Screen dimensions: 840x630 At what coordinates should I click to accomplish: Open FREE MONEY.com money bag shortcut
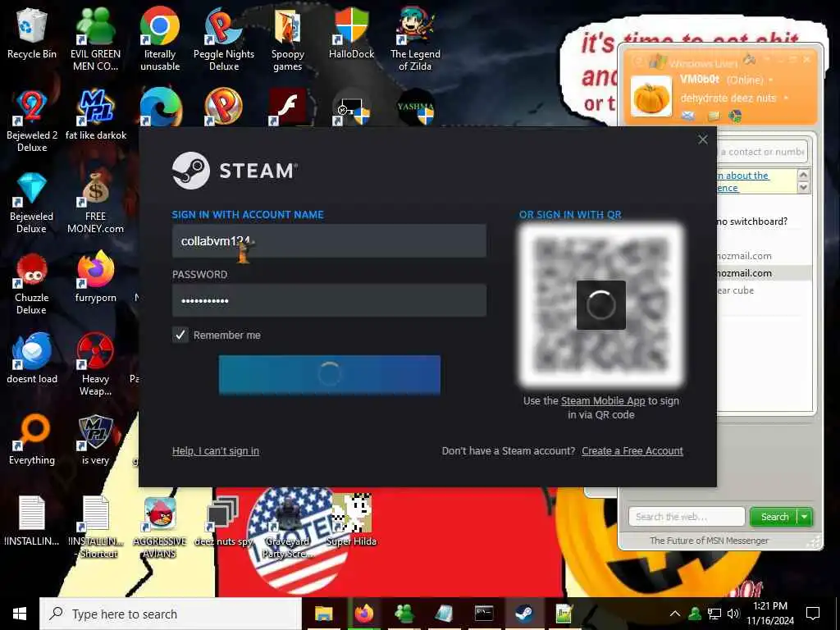coord(95,202)
